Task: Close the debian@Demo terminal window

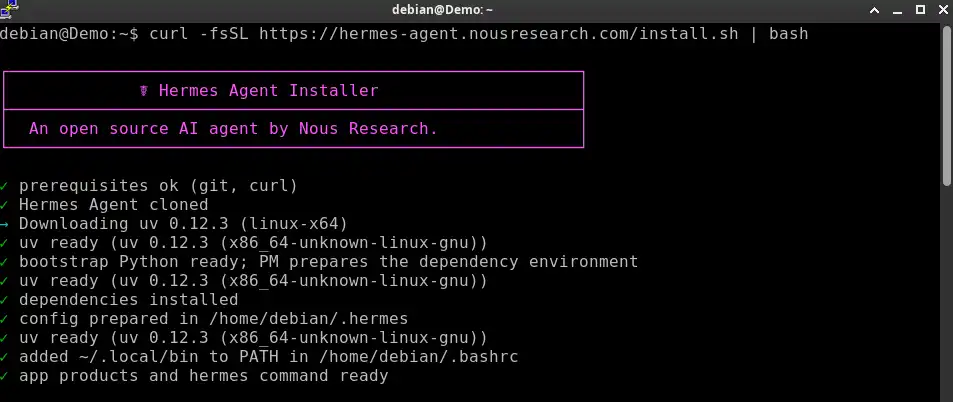Action: (943, 10)
